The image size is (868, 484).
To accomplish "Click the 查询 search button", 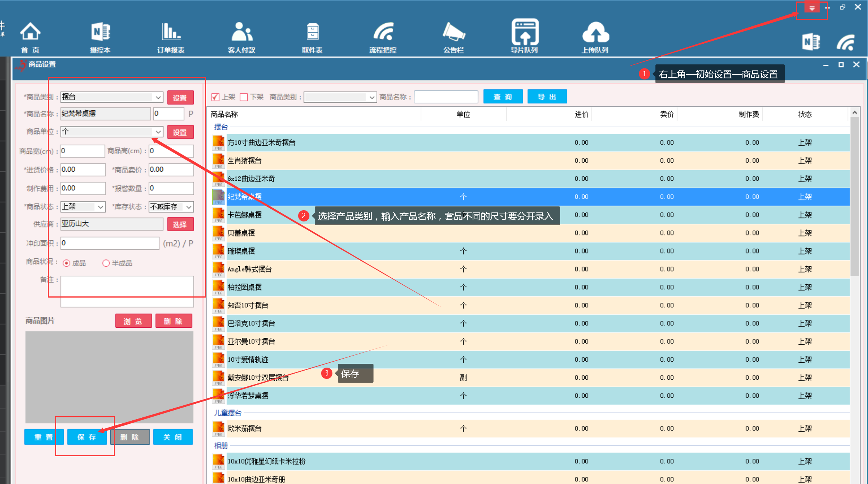I will pos(503,97).
